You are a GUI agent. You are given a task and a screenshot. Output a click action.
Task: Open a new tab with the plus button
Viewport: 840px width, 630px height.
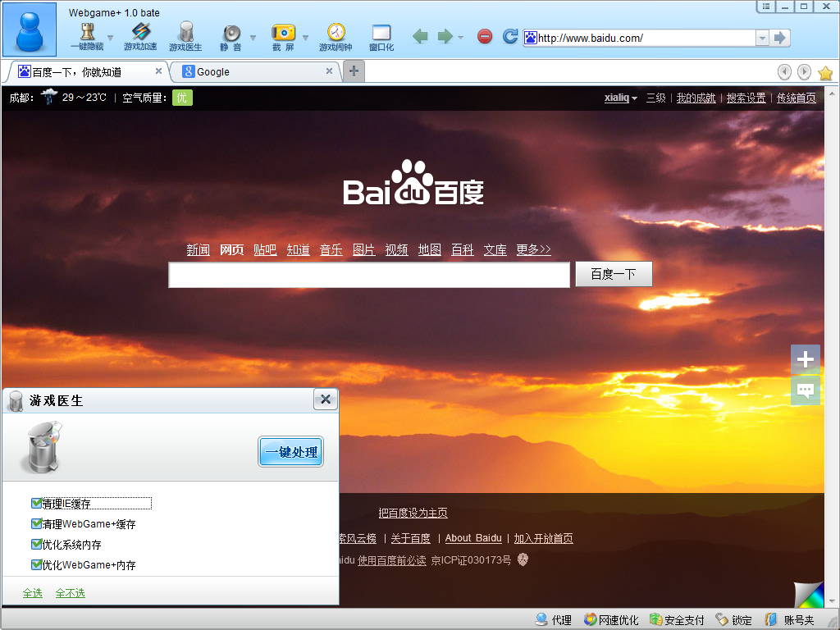354,71
